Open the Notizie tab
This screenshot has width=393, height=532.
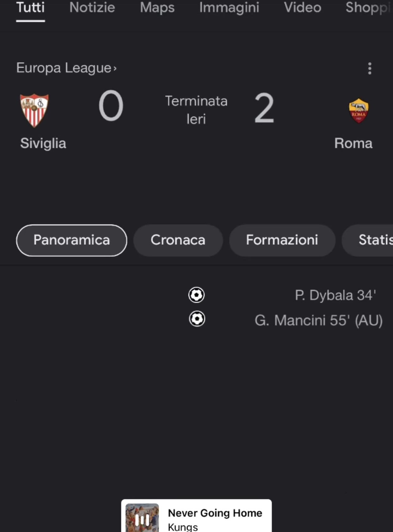[x=92, y=8]
